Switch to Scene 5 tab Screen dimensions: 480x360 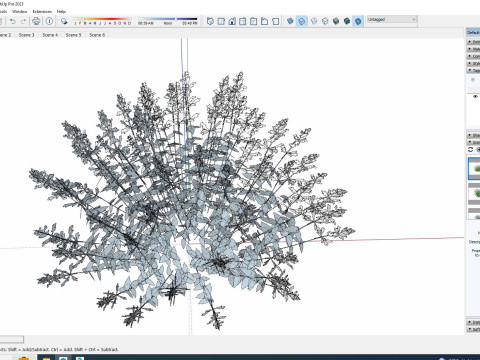[73, 35]
